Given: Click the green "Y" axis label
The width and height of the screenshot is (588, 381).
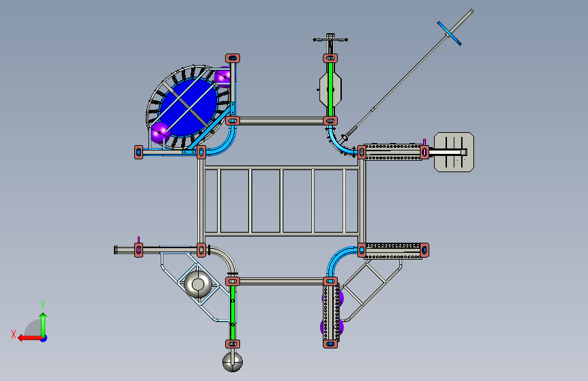Looking at the screenshot, I should [x=43, y=304].
